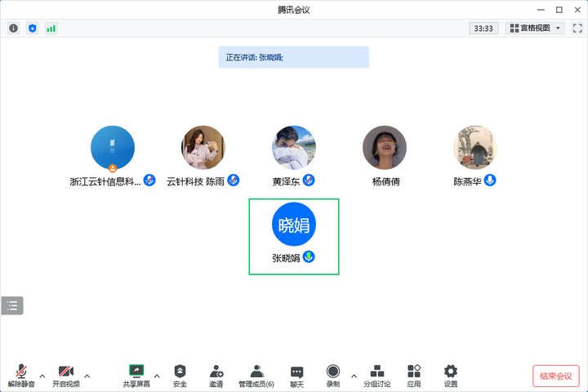Click the name 杨倩倩
The image size is (588, 392).
click(x=385, y=181)
